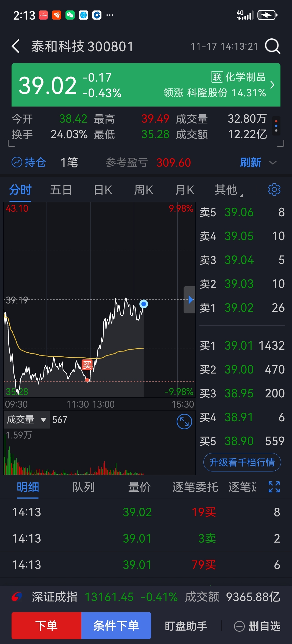Tap 成交额 12.22亿 value
The width and height of the screenshot is (292, 644).
[247, 134]
